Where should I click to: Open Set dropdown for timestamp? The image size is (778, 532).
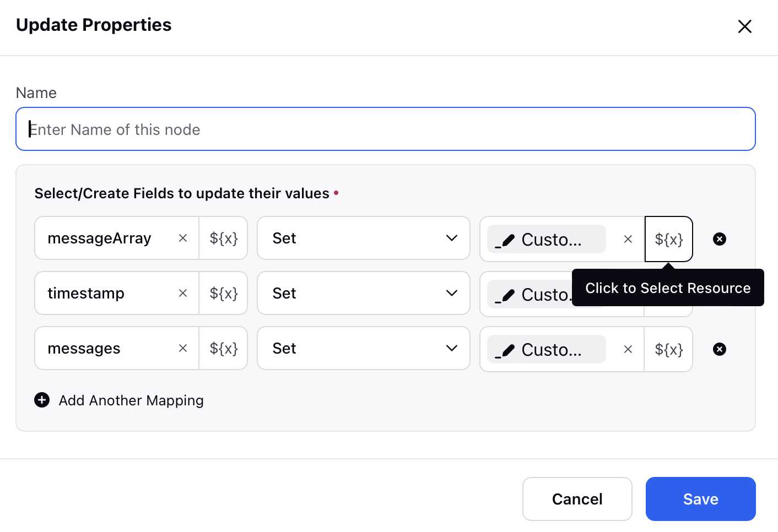pos(364,293)
